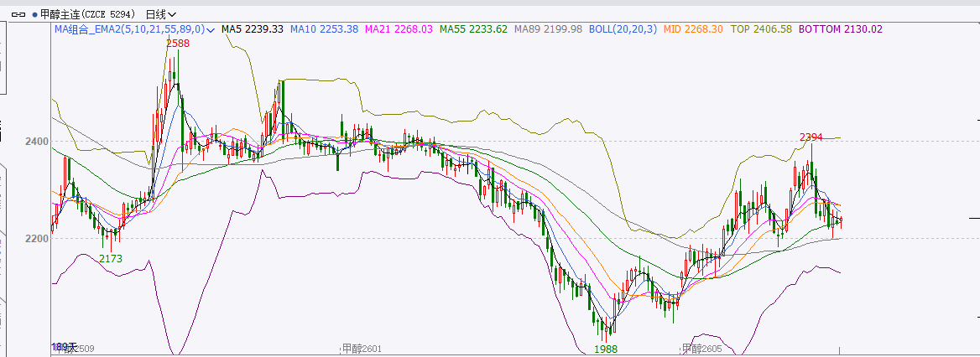Screen dimensions: 980x357
Task: Click the MA89 2199.98 legend entry
Action: tap(547, 29)
